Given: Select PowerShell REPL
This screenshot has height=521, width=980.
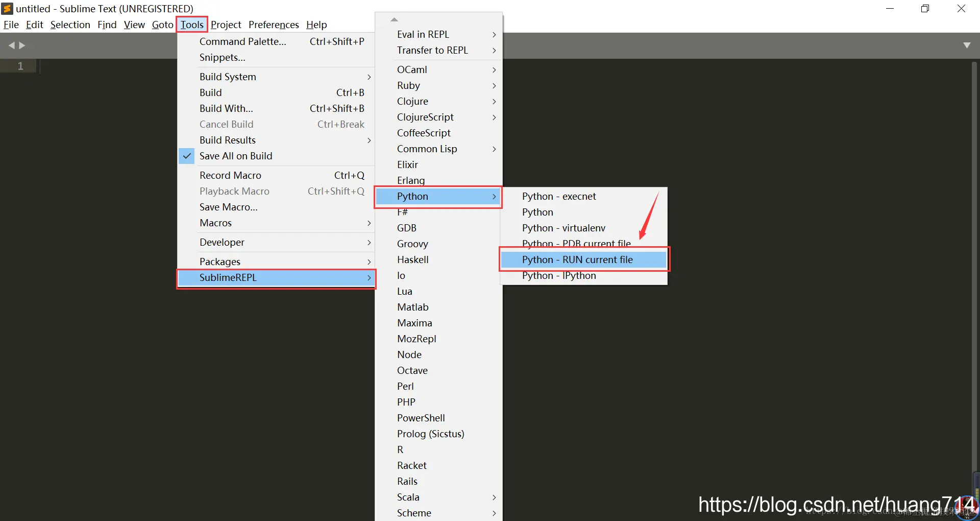Looking at the screenshot, I should (438, 418).
